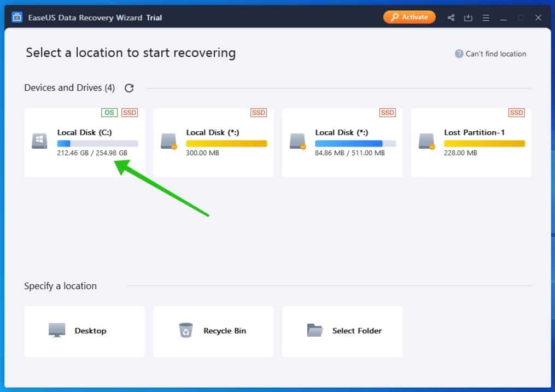The image size is (555, 392).
Task: Click the 84.86 MB usage bar
Action: point(355,143)
